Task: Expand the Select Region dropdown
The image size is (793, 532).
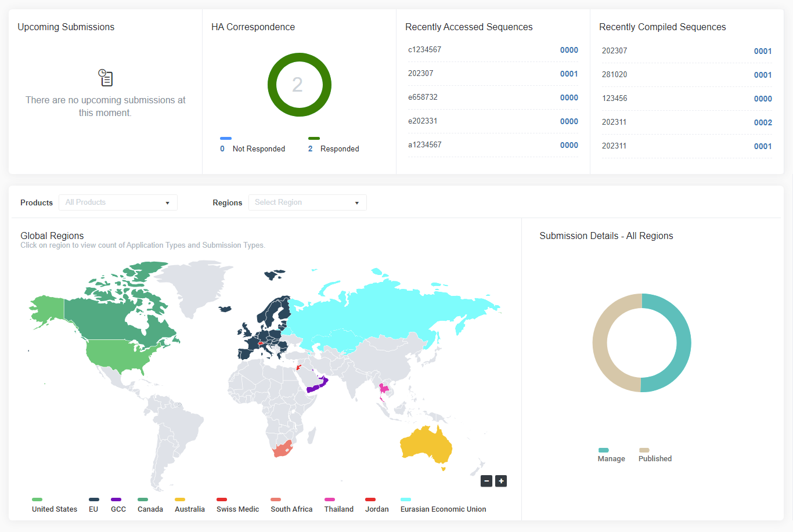Action: click(x=307, y=202)
